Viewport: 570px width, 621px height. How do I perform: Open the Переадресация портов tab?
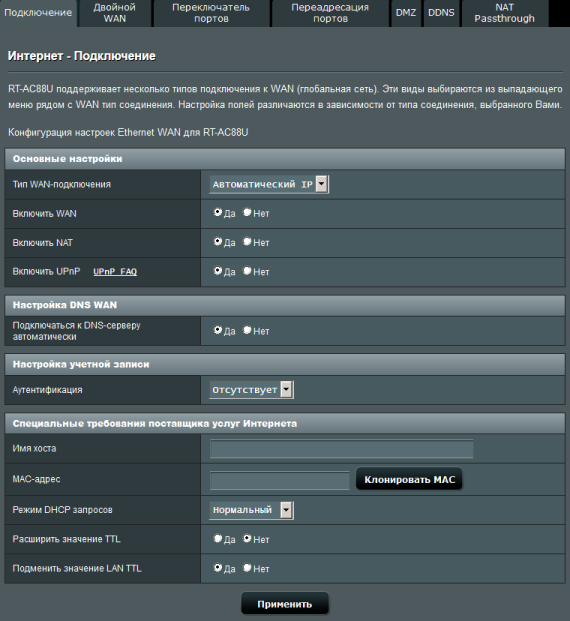click(330, 13)
